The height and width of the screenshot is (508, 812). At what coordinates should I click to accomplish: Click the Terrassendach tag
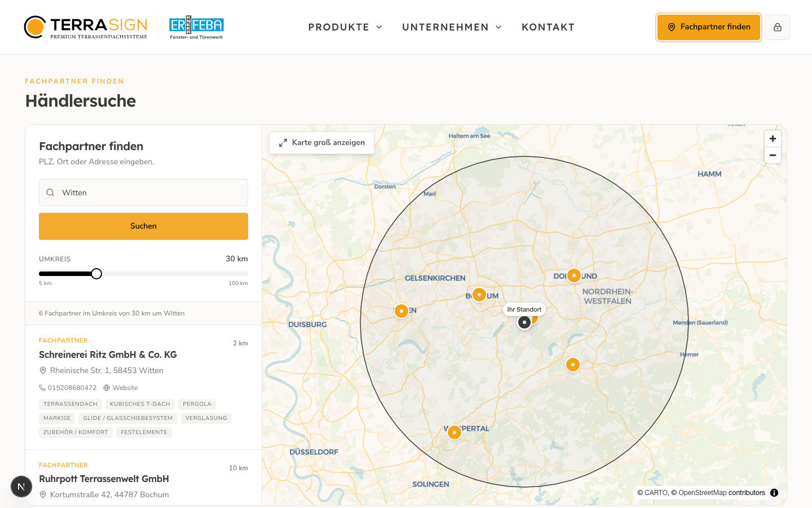(70, 404)
